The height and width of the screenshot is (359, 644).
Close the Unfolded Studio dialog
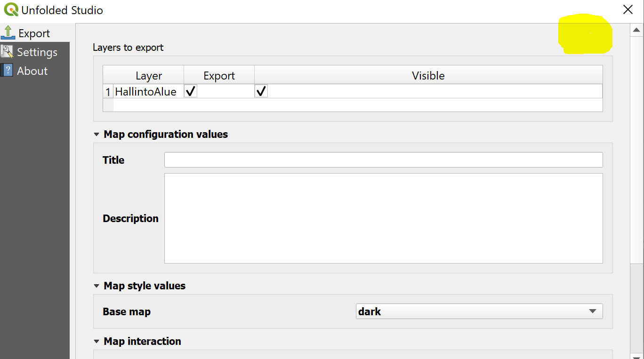tap(628, 9)
